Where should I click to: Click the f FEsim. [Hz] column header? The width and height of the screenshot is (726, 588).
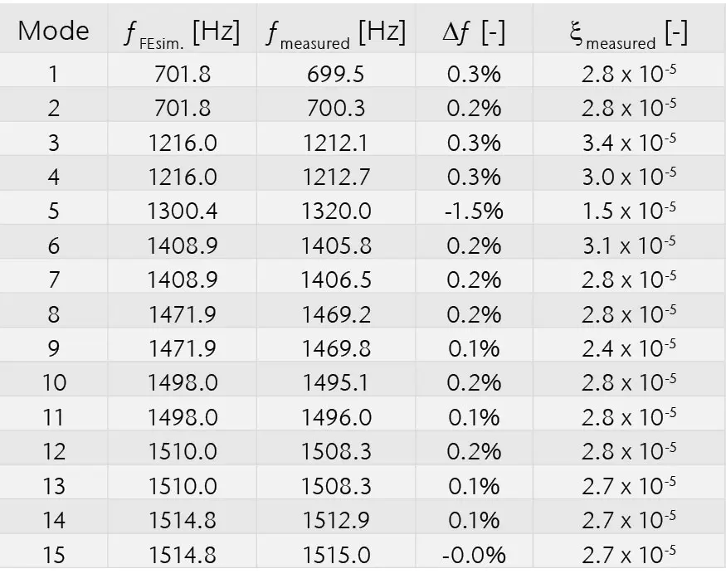(182, 32)
